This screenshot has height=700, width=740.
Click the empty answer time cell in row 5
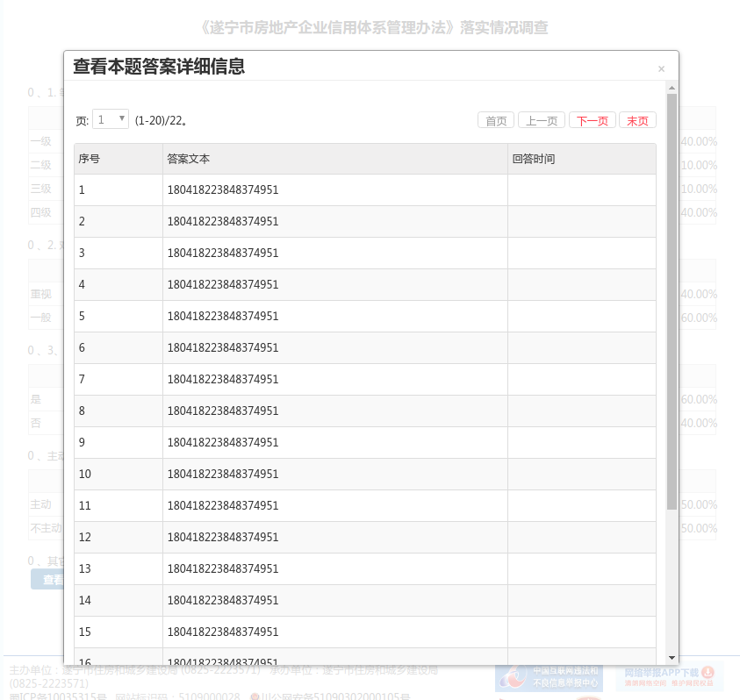point(581,317)
